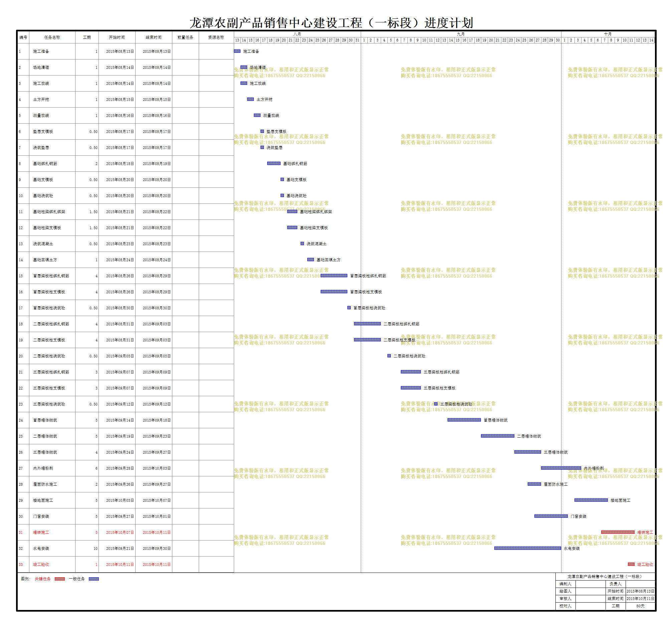Click the 八月 month header in the timeline

297,34
